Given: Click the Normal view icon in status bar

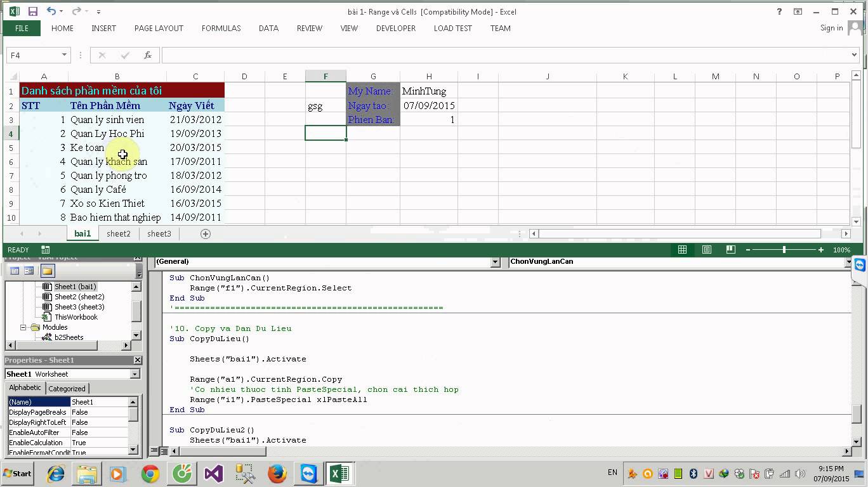Looking at the screenshot, I should [x=682, y=249].
